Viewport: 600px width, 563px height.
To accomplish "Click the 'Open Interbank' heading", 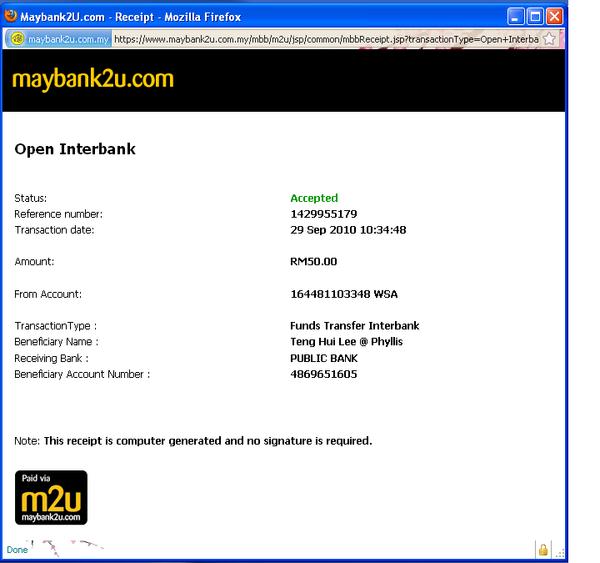I will [75, 149].
